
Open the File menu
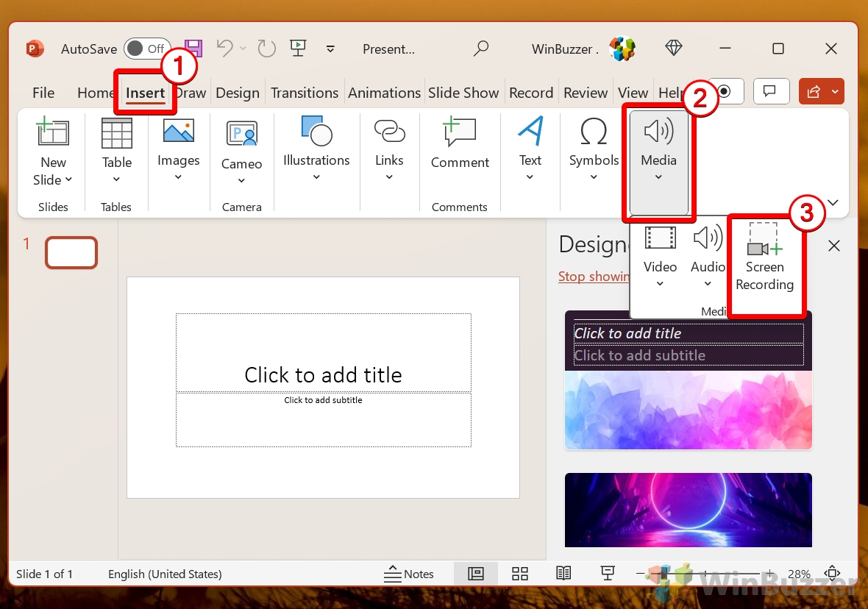(43, 93)
